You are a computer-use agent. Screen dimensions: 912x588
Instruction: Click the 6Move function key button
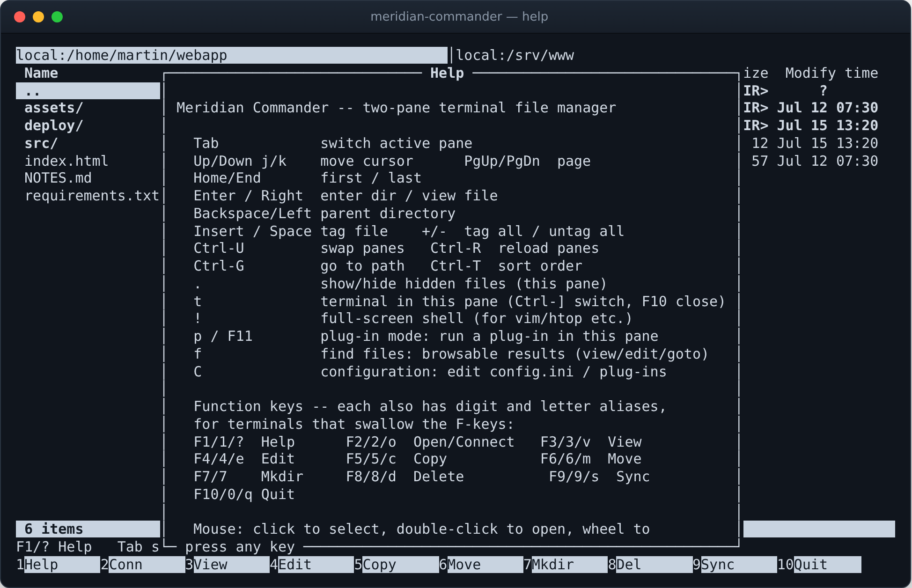[481, 565]
